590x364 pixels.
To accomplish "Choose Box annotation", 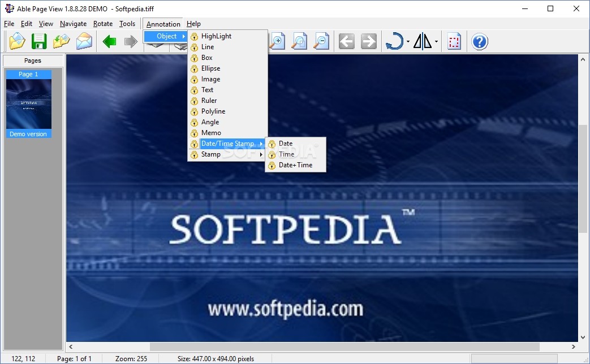I will (x=227, y=58).
